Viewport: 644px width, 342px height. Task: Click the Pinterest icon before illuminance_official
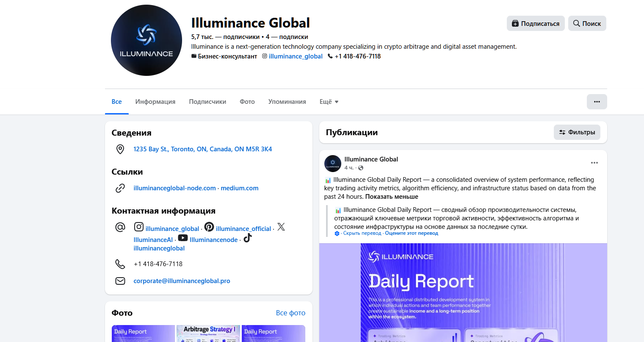(209, 227)
